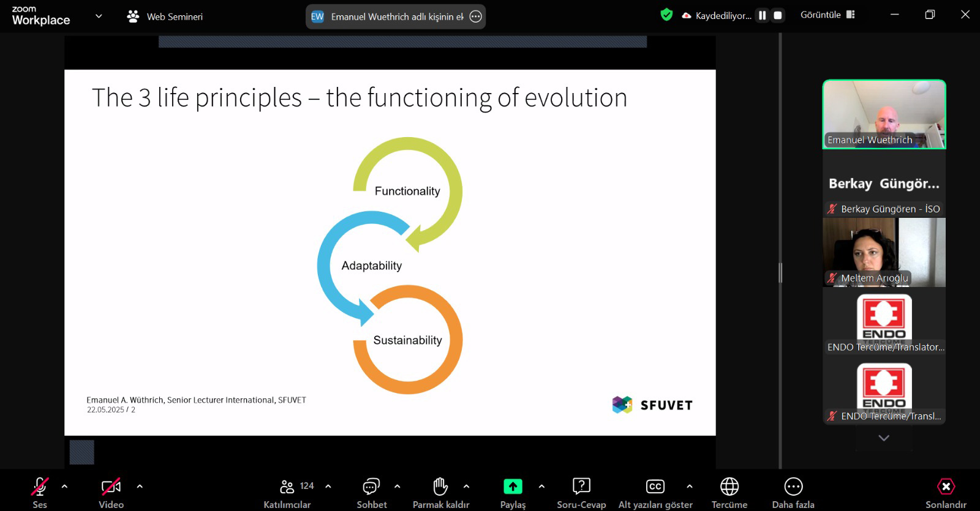The height and width of the screenshot is (511, 980).
Task: Expand share options arrow beside Paylaş
Action: [541, 487]
